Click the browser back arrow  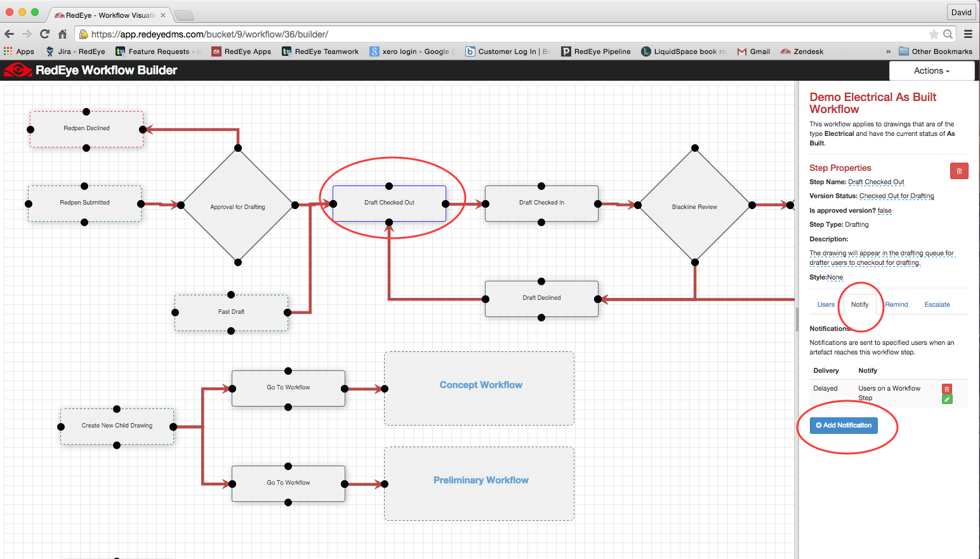[9, 34]
